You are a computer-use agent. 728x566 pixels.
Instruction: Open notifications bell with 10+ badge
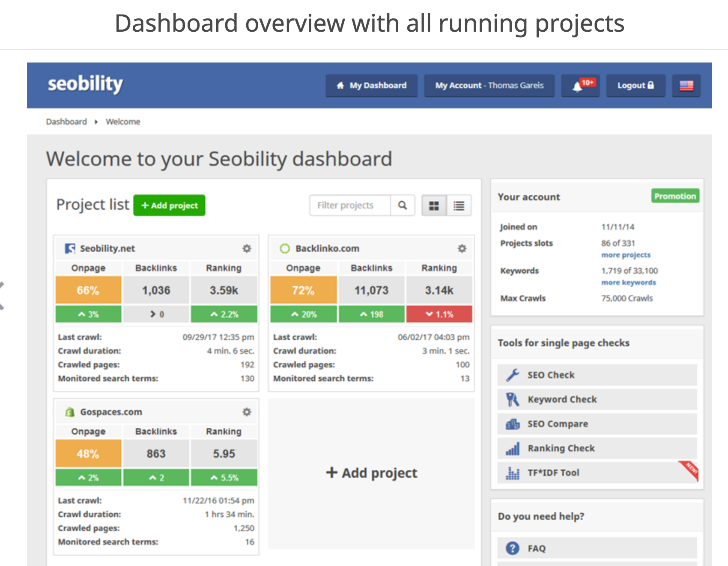pos(580,86)
